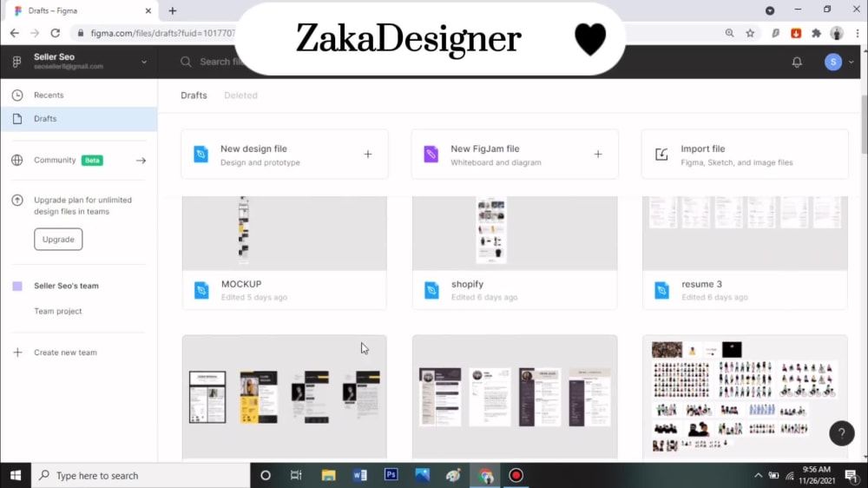
Task: Click the plus on New FigJam file
Action: [x=598, y=154]
